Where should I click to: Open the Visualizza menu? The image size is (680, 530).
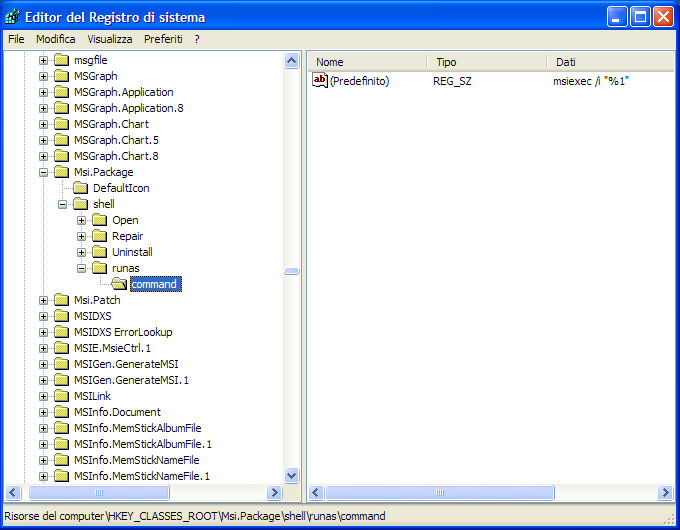click(x=110, y=39)
